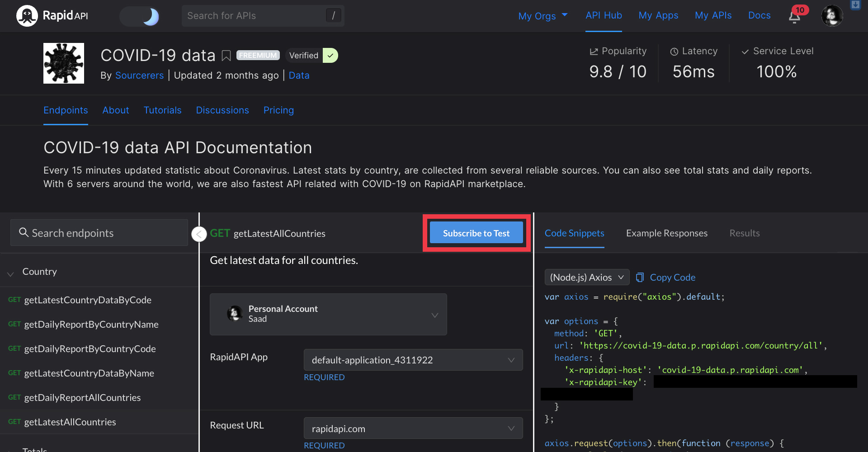Screen dimensions: 868x452
Task: Switch to the Discussions tab
Action: tap(222, 110)
